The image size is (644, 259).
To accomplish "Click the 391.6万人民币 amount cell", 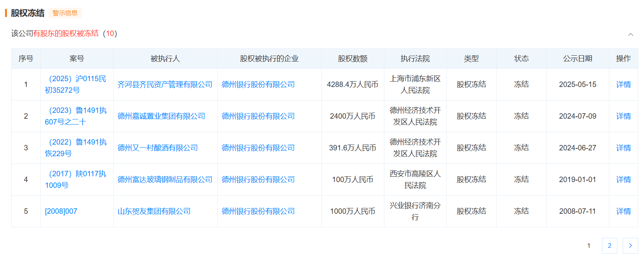I will pyautogui.click(x=353, y=148).
